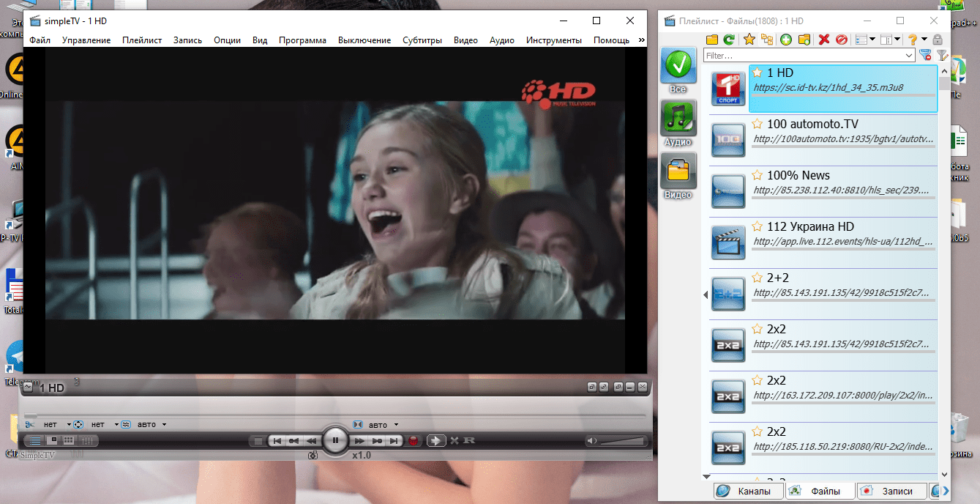Pause playback with the round center button
Viewport: 980px width, 504px height.
[x=335, y=440]
